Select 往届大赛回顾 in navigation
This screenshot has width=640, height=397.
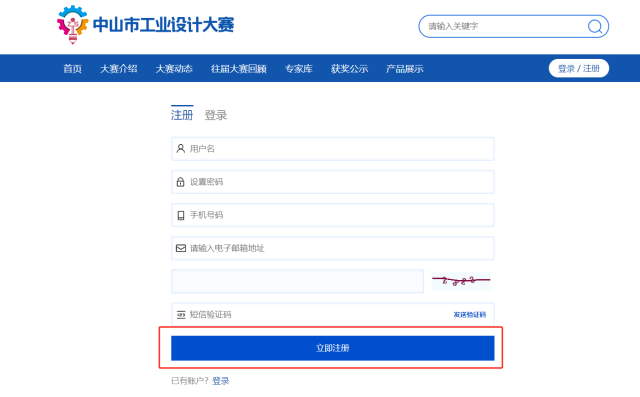(239, 69)
